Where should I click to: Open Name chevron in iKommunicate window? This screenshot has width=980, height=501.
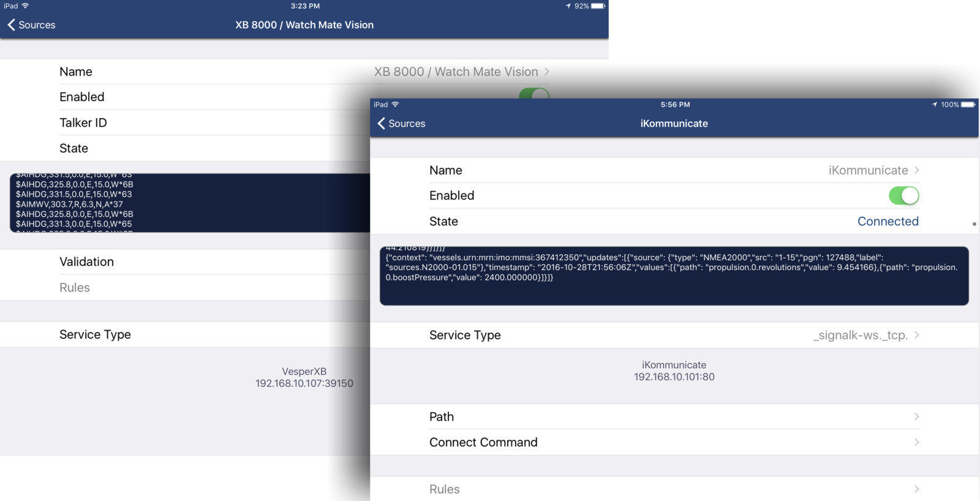[916, 170]
